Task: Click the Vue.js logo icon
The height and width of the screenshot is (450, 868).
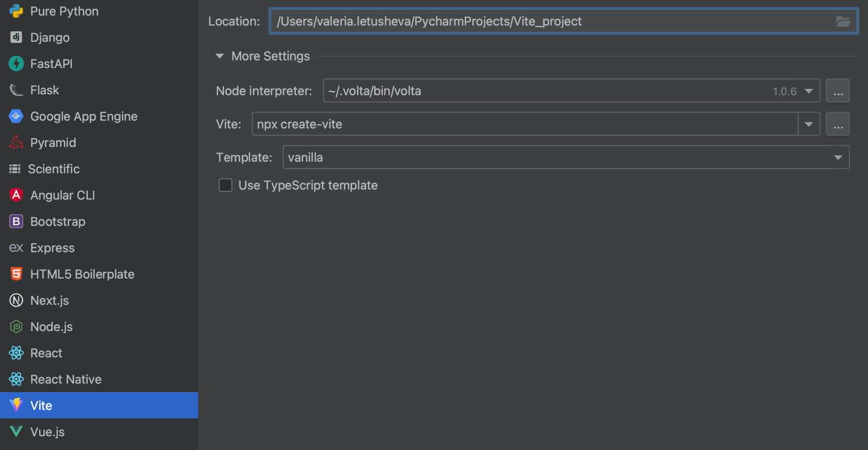Action: click(x=16, y=432)
